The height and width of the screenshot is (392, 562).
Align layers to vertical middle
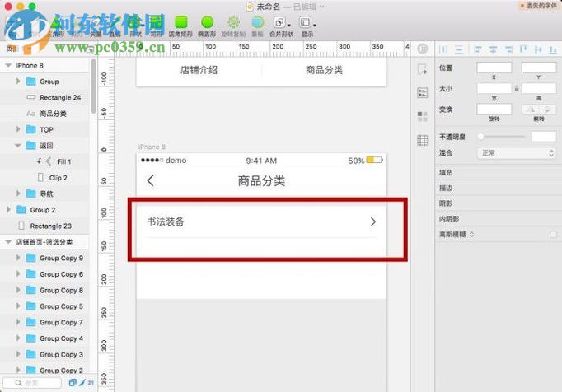coord(538,49)
